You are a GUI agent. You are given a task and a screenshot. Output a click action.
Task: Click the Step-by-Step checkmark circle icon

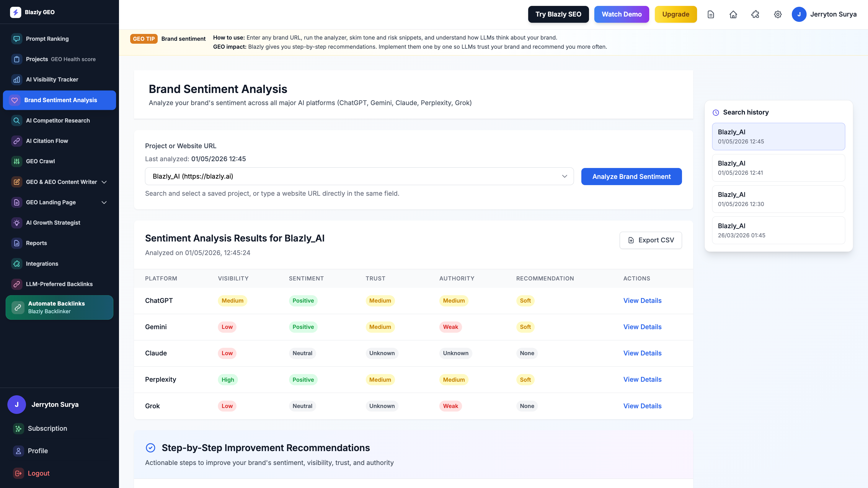[x=150, y=448]
